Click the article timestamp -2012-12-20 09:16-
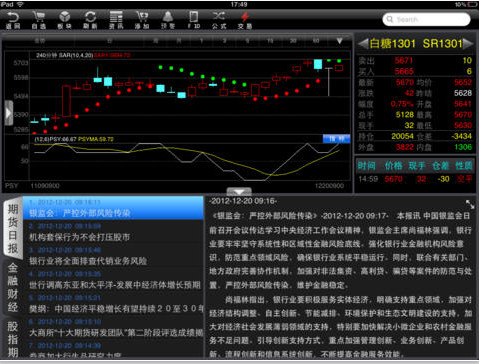 [243, 201]
